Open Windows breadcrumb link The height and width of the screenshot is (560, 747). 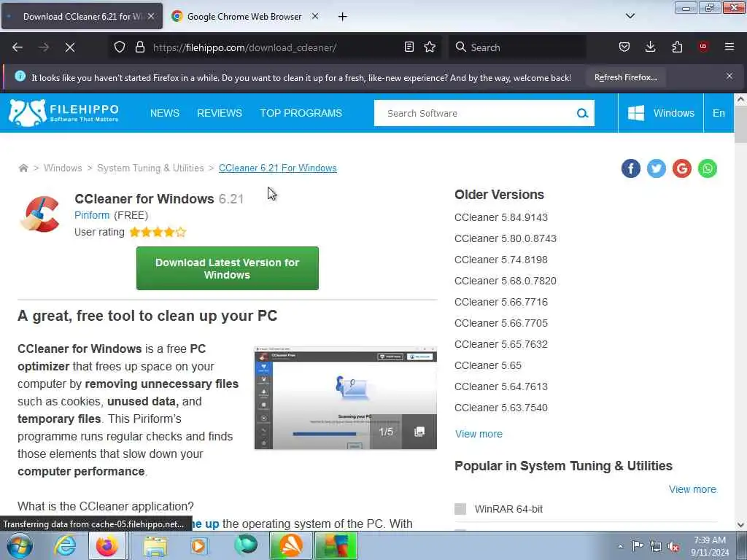[x=63, y=168]
